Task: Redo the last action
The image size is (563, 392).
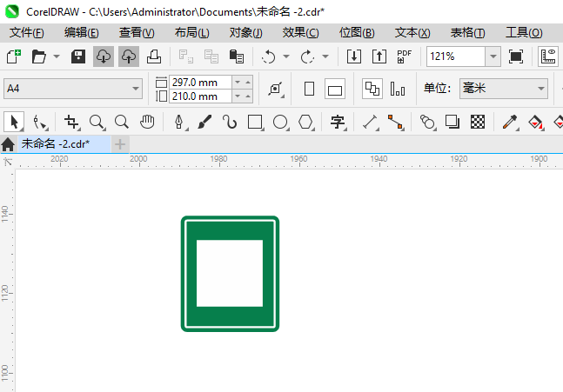Action: click(x=307, y=56)
